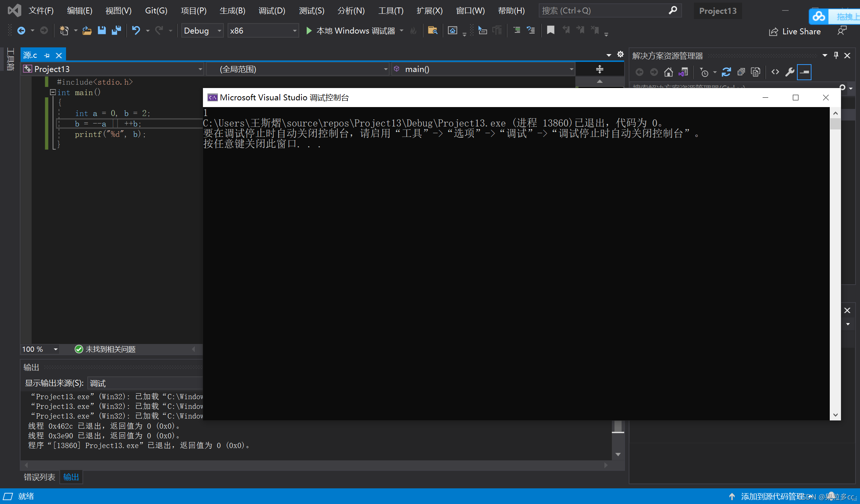Open the Solution Explorer window options dropdown
Screen dimensions: 860x504
825,56
